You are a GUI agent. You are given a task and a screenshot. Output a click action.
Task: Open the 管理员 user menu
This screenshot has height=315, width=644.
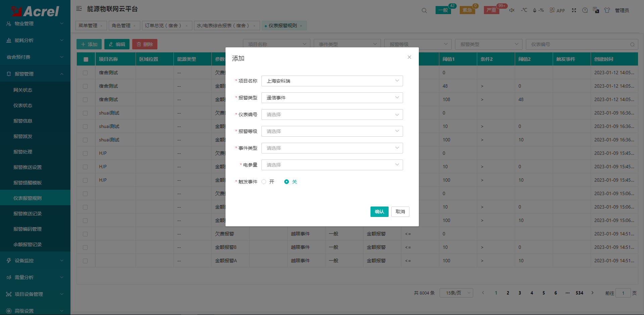[x=622, y=10]
